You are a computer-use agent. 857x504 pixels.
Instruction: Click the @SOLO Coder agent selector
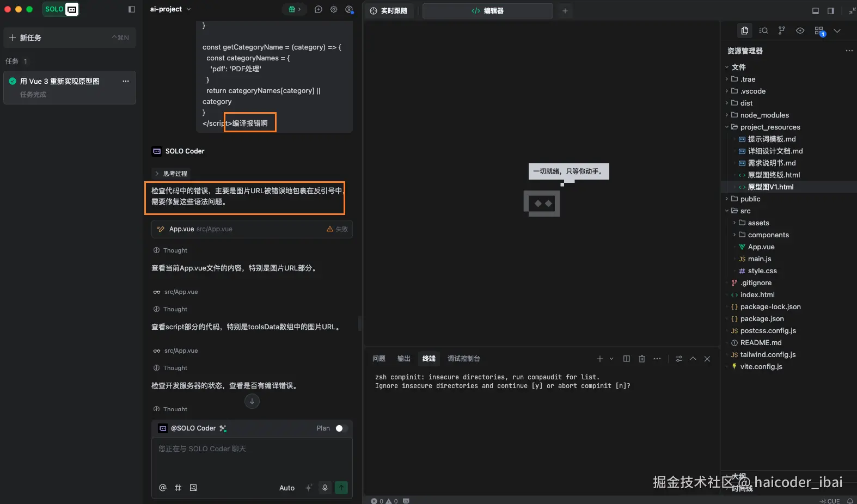[187, 428]
